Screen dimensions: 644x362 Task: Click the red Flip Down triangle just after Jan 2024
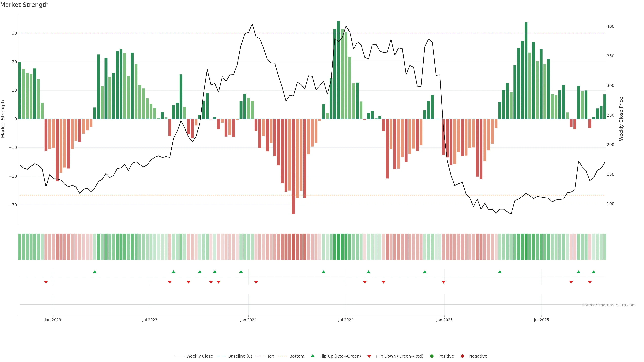(x=256, y=282)
